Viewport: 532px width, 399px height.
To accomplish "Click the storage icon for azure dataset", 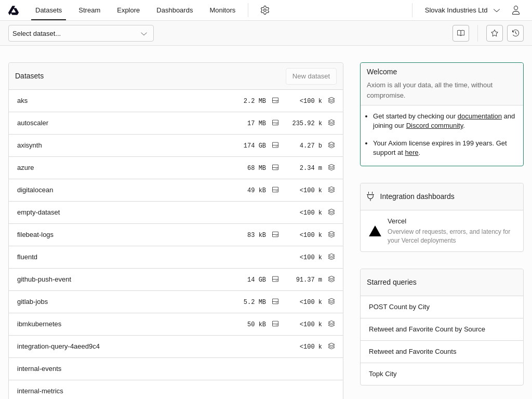I will click(x=275, y=168).
